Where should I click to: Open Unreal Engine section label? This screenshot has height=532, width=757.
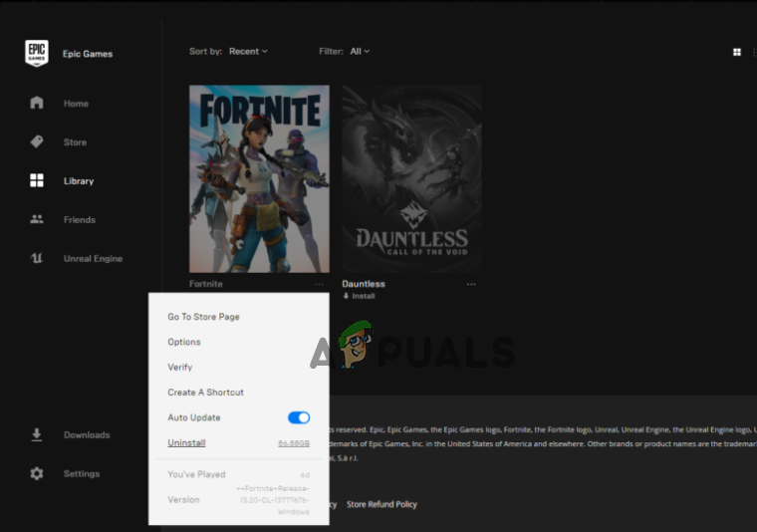click(x=94, y=258)
